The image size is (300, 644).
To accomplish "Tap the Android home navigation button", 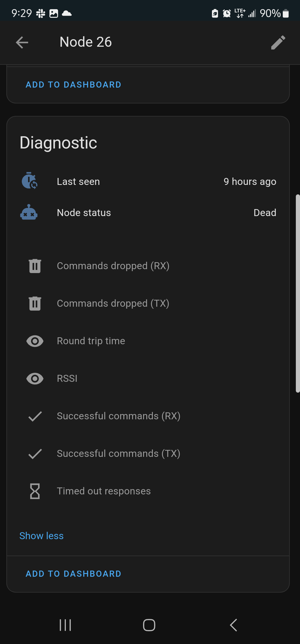I will click(x=149, y=625).
